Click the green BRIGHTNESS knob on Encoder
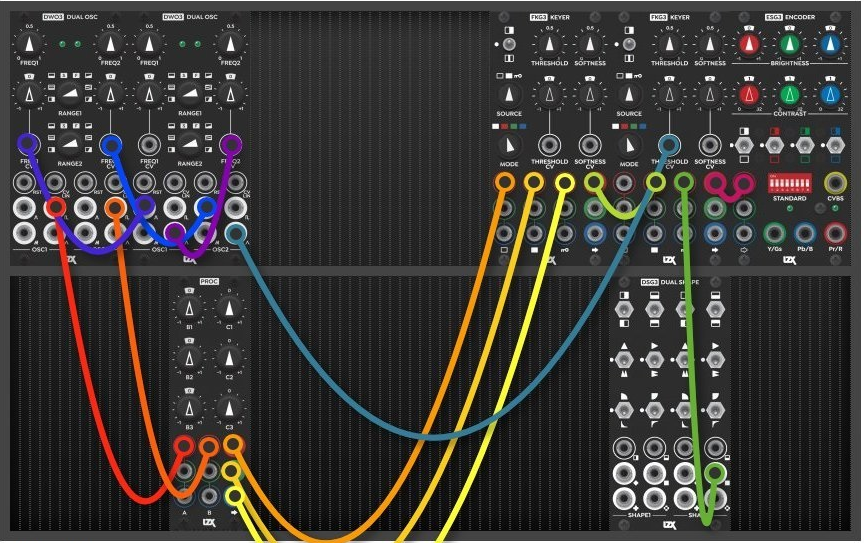 pos(790,45)
